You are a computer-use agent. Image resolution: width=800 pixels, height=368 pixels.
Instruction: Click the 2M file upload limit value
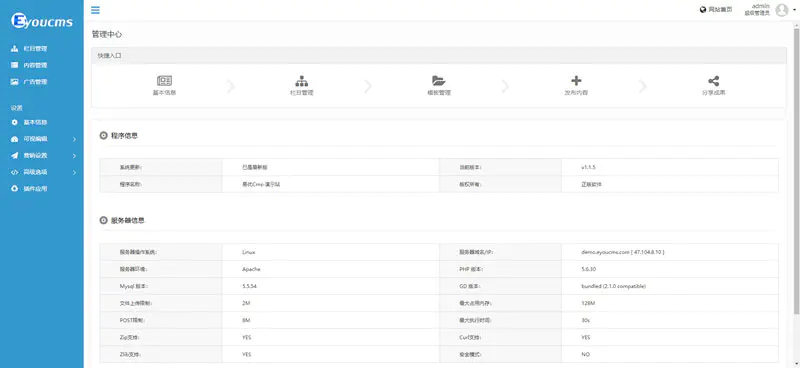(x=246, y=303)
